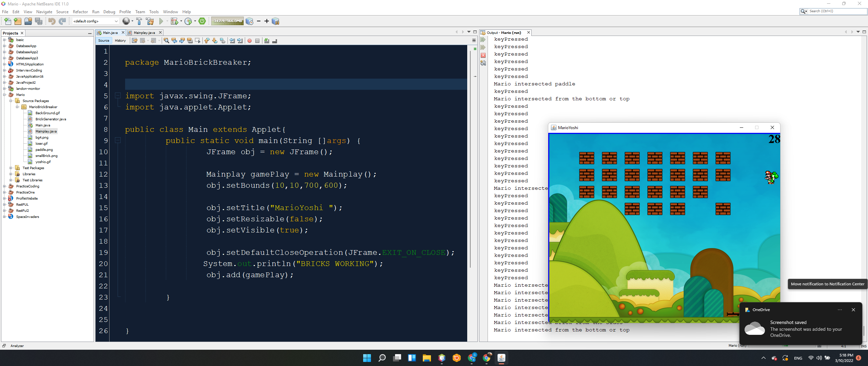Open the default config dropdown

[95, 21]
